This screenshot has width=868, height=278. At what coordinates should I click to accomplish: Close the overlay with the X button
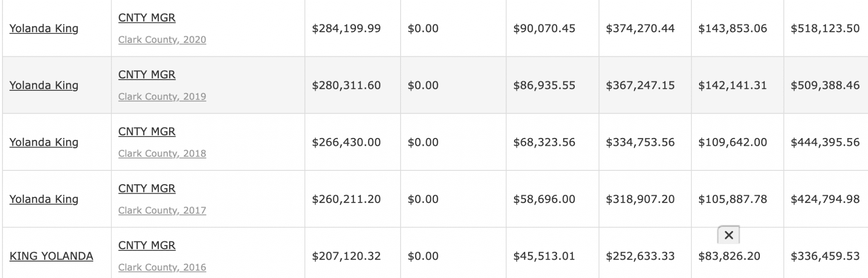tap(729, 235)
